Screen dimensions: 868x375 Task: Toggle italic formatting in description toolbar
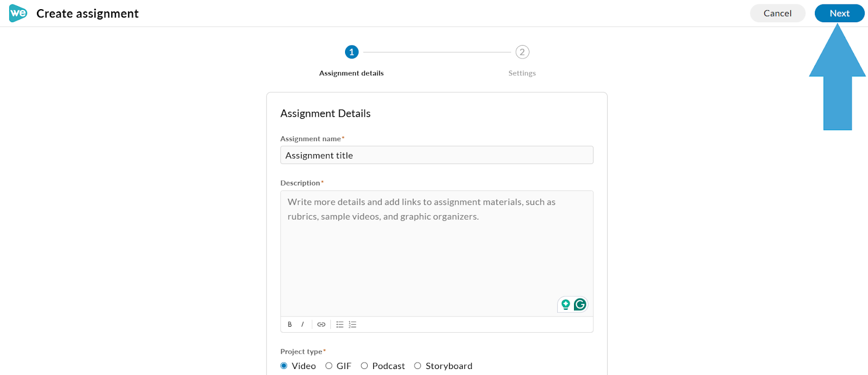click(x=302, y=325)
